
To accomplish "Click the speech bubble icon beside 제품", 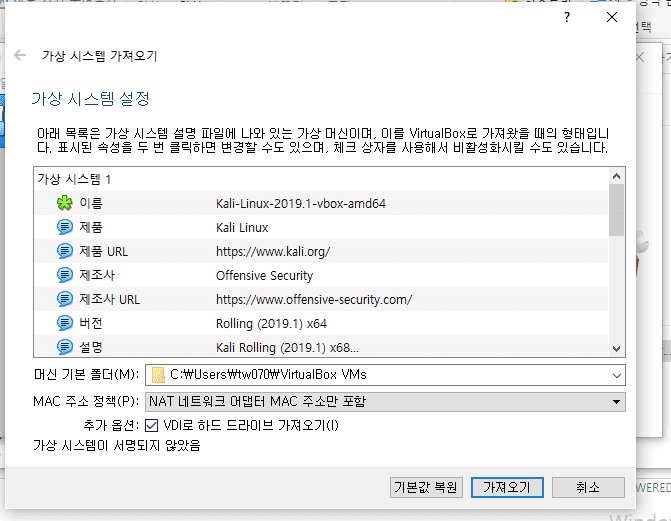I will click(x=65, y=227).
